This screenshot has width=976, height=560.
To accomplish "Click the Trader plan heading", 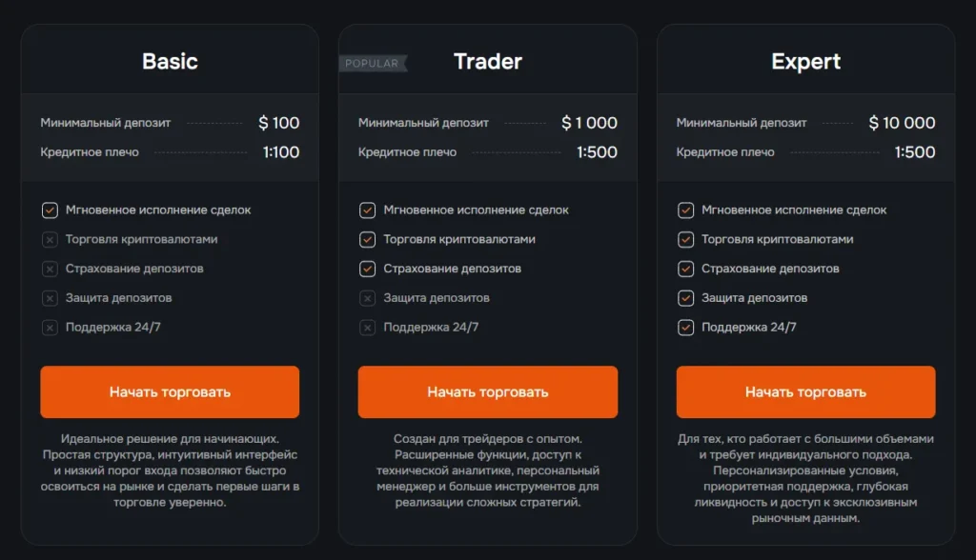I will (488, 62).
